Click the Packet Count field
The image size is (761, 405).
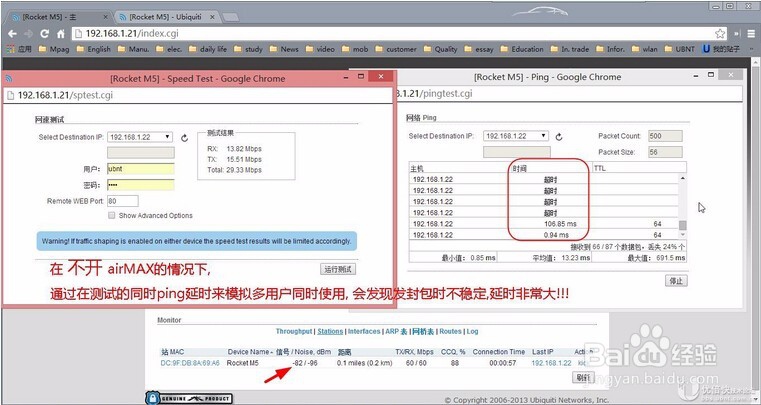665,136
